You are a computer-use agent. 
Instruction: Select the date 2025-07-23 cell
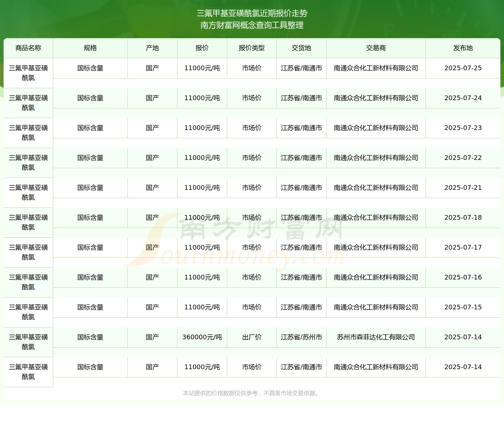coord(463,128)
